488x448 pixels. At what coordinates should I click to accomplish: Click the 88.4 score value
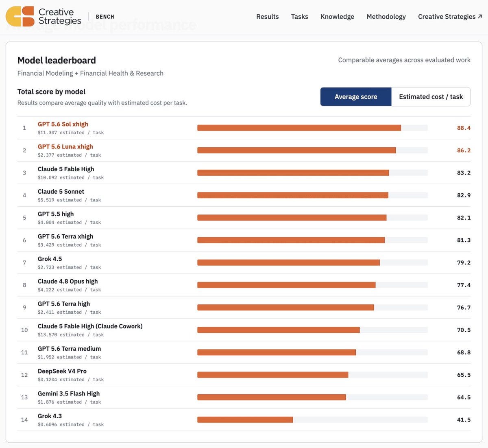[464, 128]
